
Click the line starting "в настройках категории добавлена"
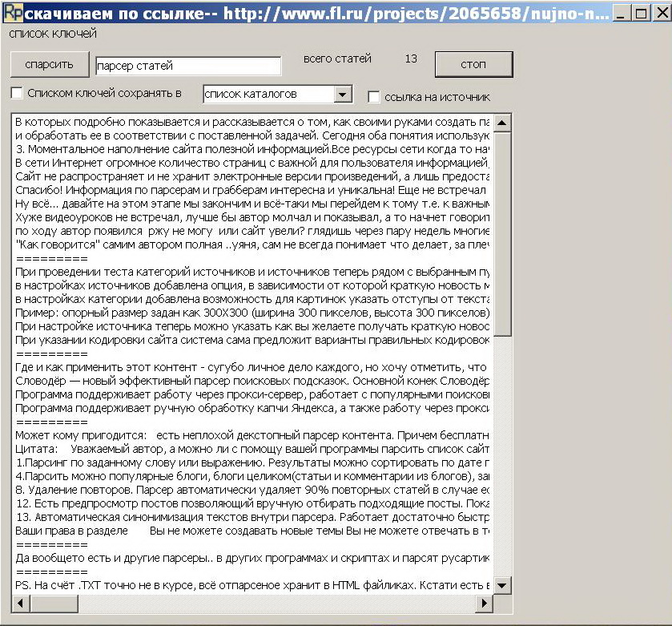(x=252, y=299)
